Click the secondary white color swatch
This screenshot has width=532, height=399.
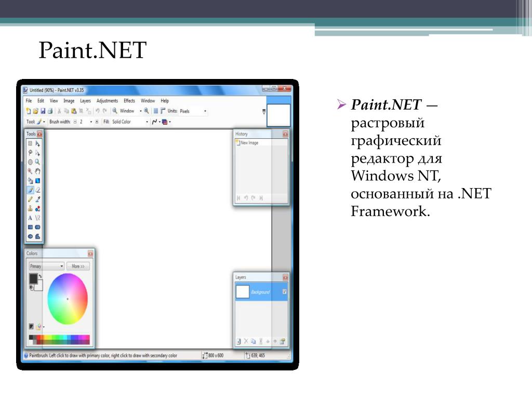coord(38,286)
